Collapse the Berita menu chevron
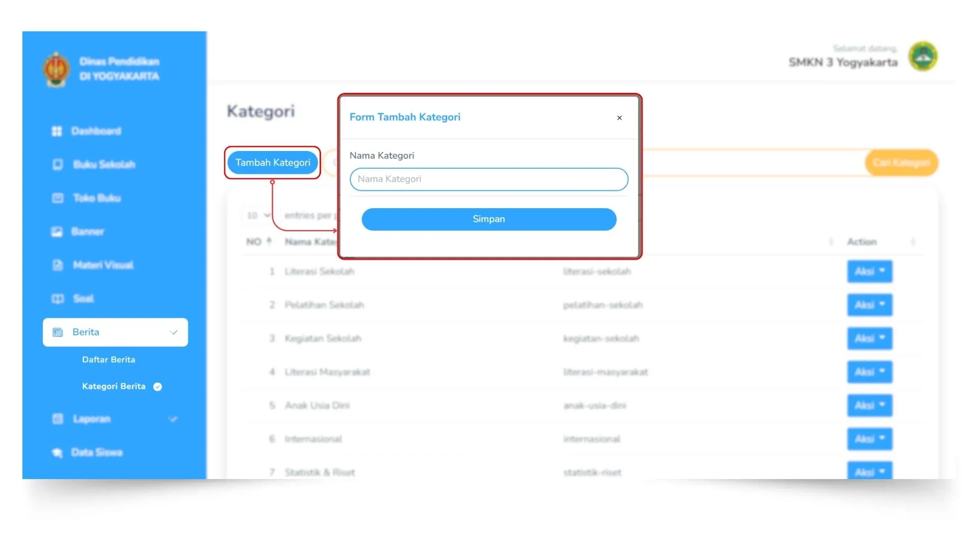This screenshot has width=980, height=551. 174,332
